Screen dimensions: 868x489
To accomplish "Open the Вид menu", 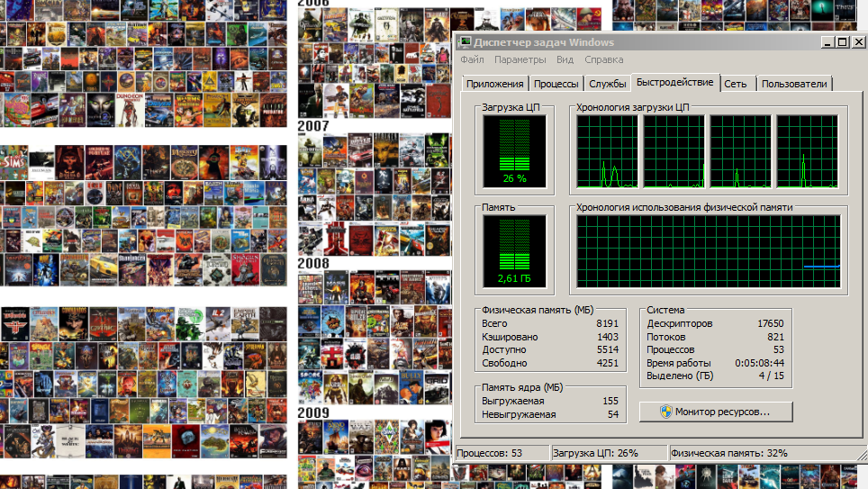I will tap(565, 59).
